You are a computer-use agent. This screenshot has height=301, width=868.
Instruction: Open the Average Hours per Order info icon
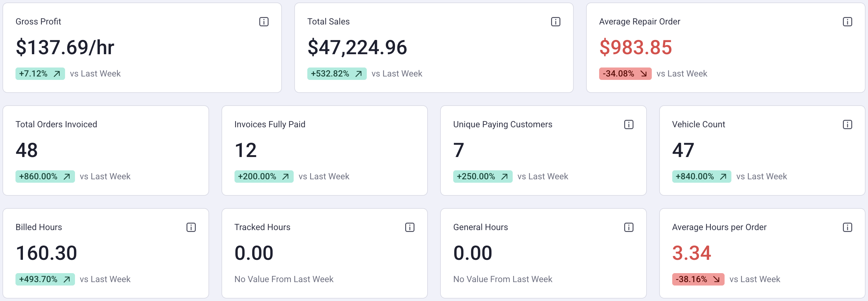[x=848, y=227]
